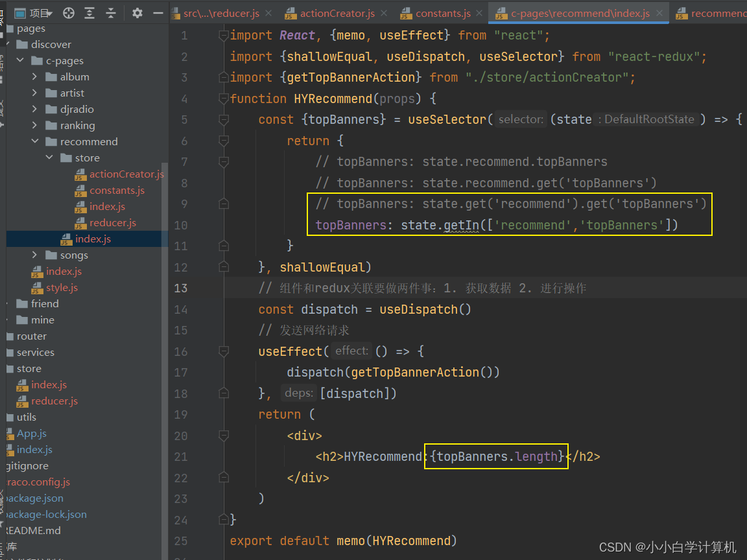Open reducer.js under recommend store
This screenshot has width=747, height=560.
(x=113, y=222)
